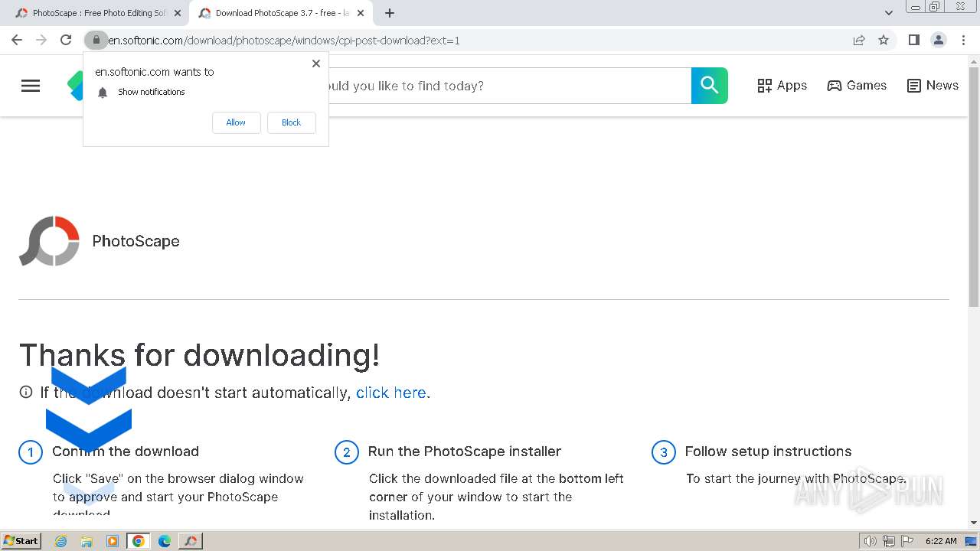Viewport: 980px width, 551px height.
Task: Launch Internet Explorer from taskbar
Action: 60,541
